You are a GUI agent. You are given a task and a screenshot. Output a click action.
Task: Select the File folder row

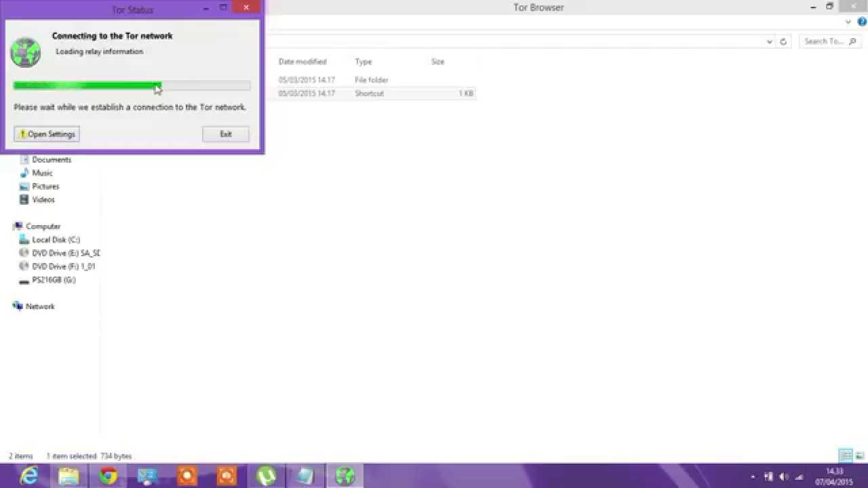pos(370,80)
